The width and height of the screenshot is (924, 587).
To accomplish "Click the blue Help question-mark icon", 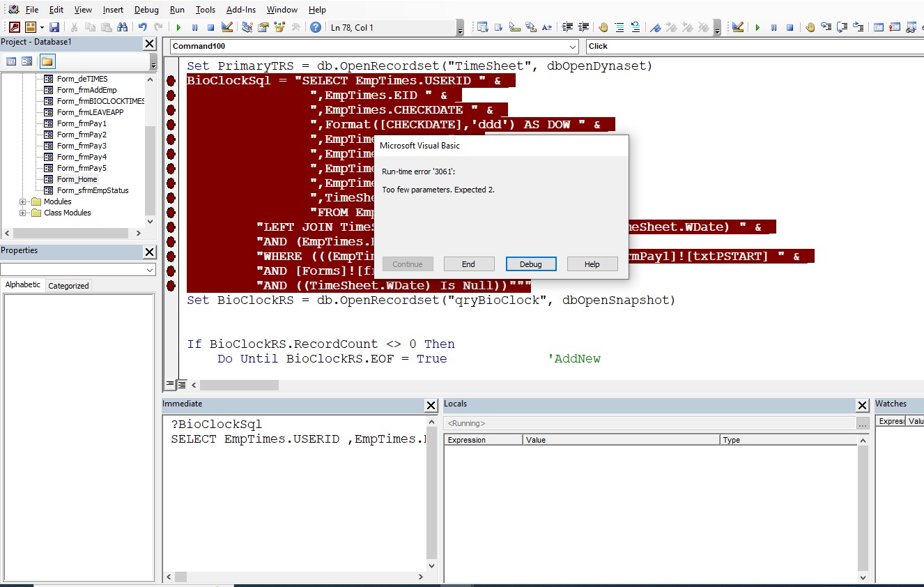I will click(316, 27).
